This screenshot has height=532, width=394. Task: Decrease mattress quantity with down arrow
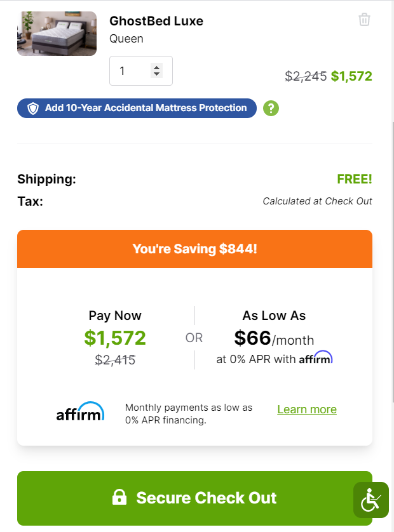pos(157,75)
